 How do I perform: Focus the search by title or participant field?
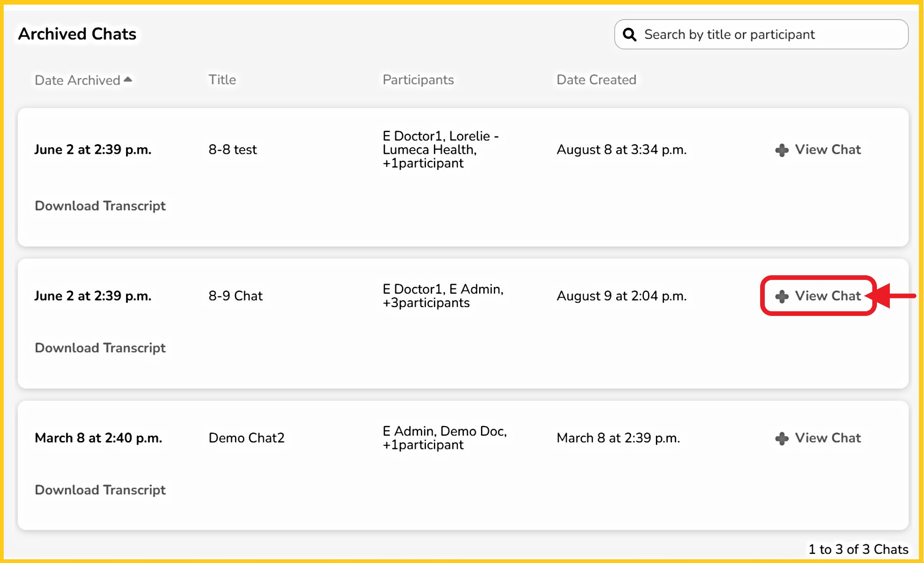point(766,35)
